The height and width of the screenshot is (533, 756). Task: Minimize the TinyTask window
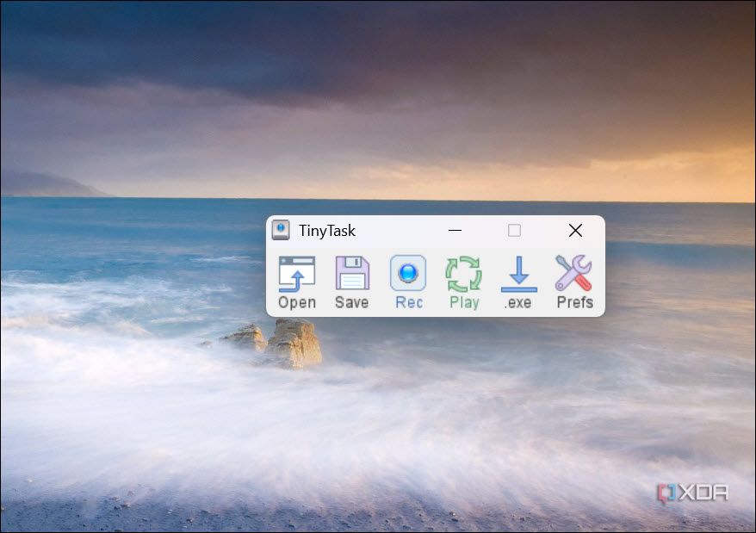coord(455,230)
